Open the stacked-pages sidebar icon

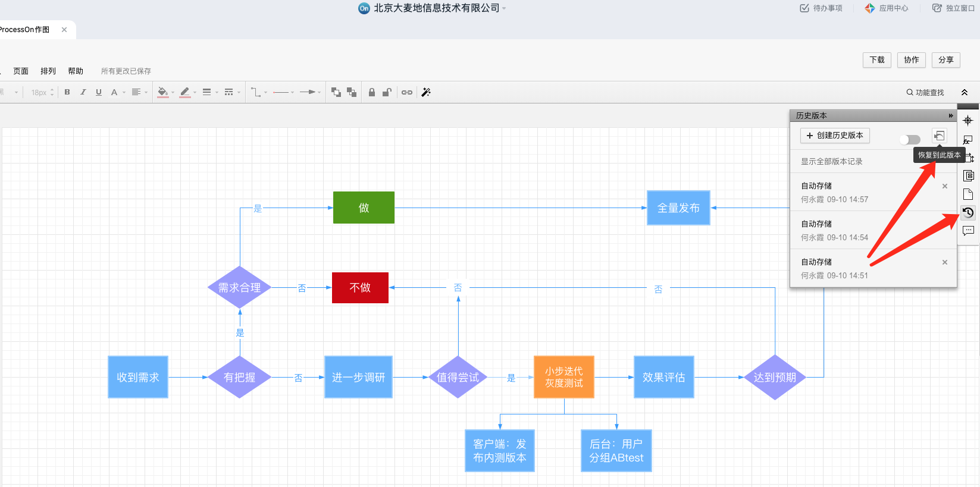968,175
